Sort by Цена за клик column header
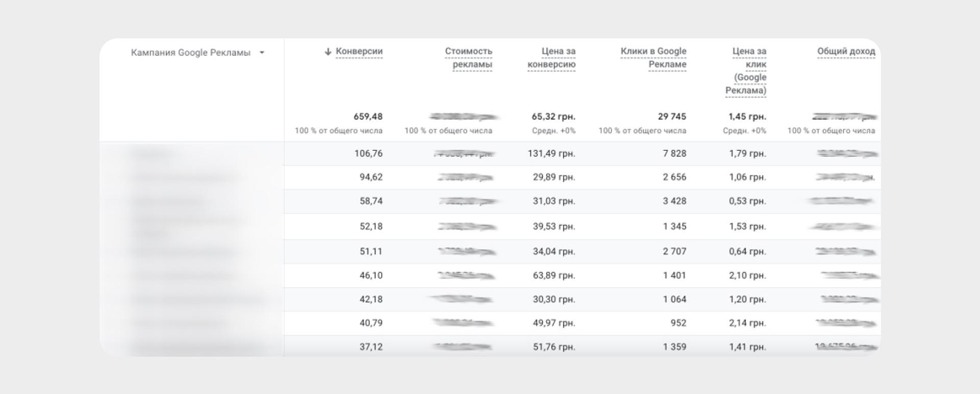This screenshot has height=394, width=980. (x=746, y=71)
